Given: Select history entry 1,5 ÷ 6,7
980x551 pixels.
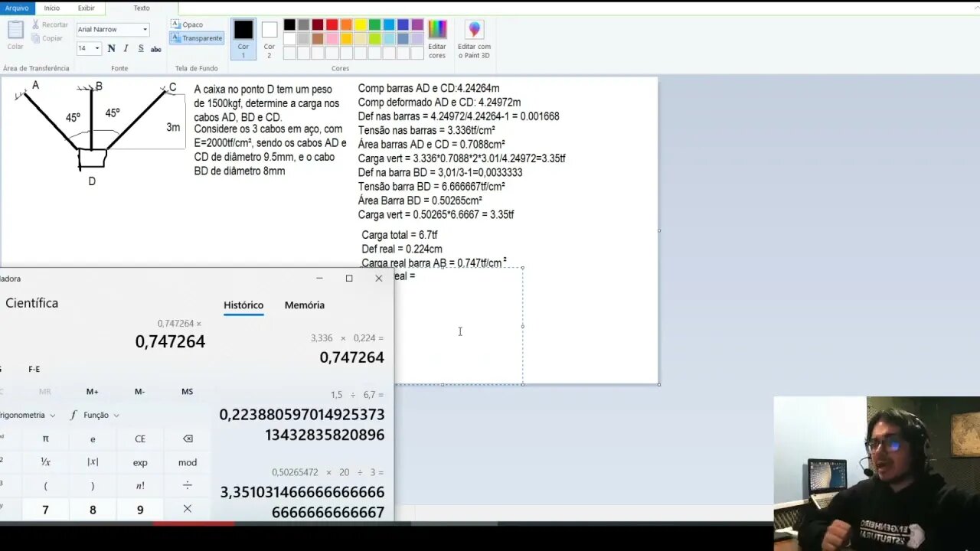Looking at the screenshot, I should coord(304,417).
